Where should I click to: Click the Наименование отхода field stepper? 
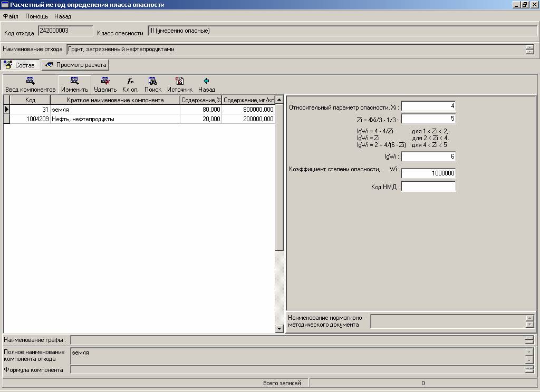tap(529, 50)
